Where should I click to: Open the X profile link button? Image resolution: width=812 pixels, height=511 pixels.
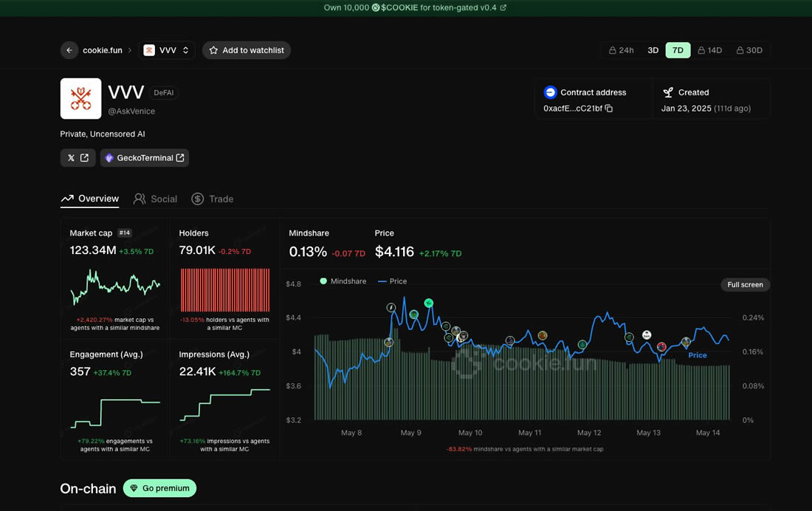coord(78,157)
